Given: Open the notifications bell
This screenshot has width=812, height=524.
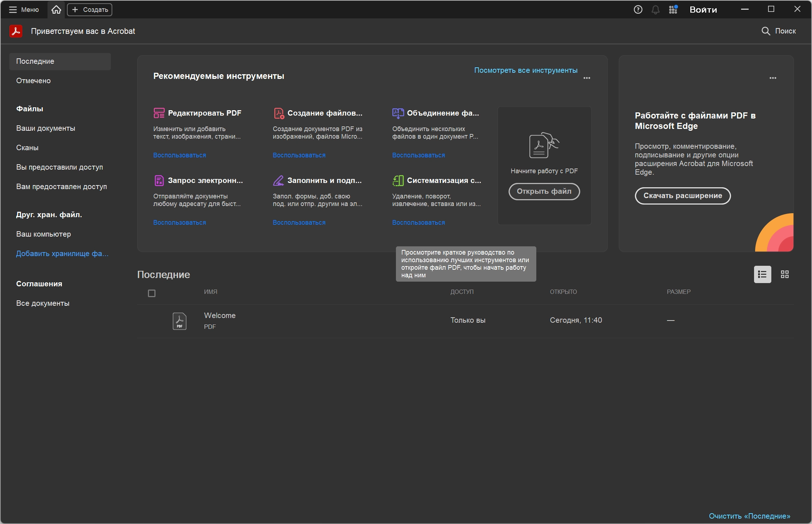Looking at the screenshot, I should tap(655, 10).
